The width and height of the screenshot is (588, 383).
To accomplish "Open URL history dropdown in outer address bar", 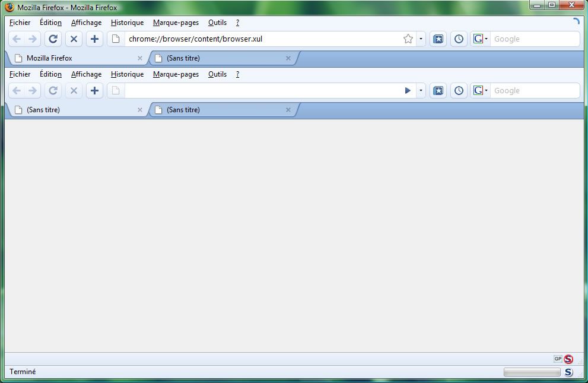I will 421,39.
